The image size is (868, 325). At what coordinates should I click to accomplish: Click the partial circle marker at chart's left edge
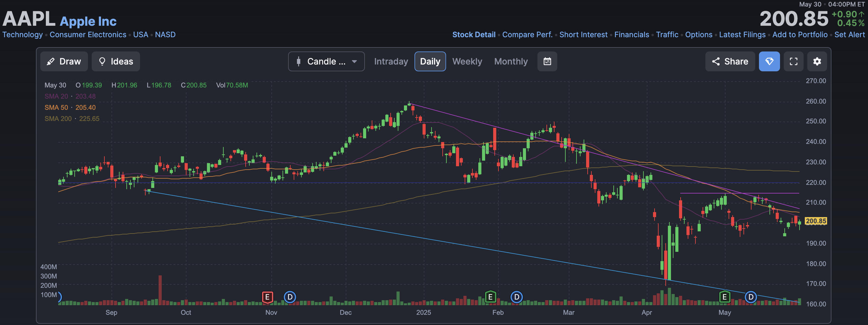[x=60, y=297]
